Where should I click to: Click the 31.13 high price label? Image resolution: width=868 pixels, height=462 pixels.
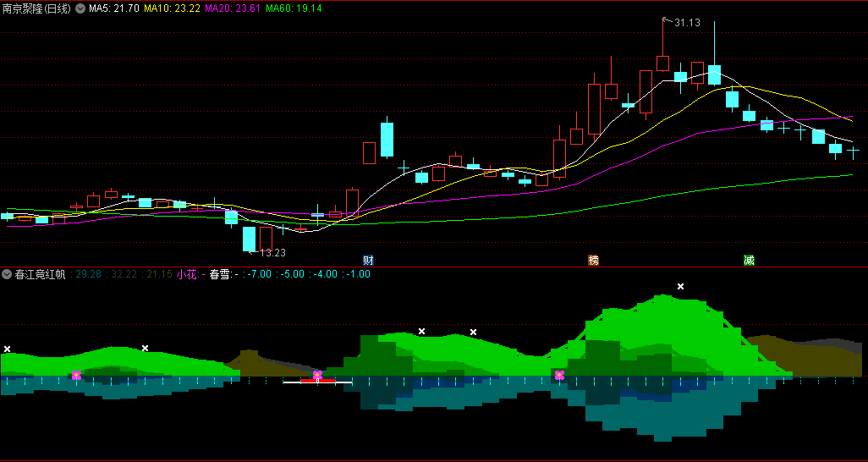(x=688, y=23)
